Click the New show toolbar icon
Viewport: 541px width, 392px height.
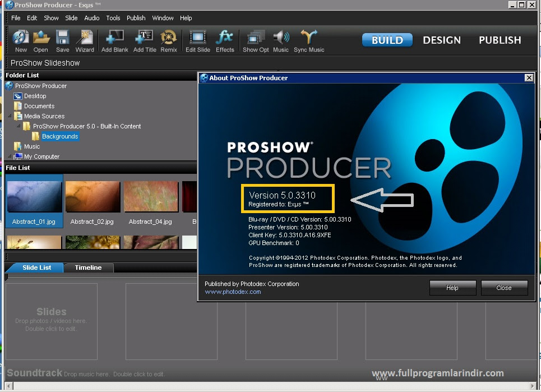click(x=21, y=39)
